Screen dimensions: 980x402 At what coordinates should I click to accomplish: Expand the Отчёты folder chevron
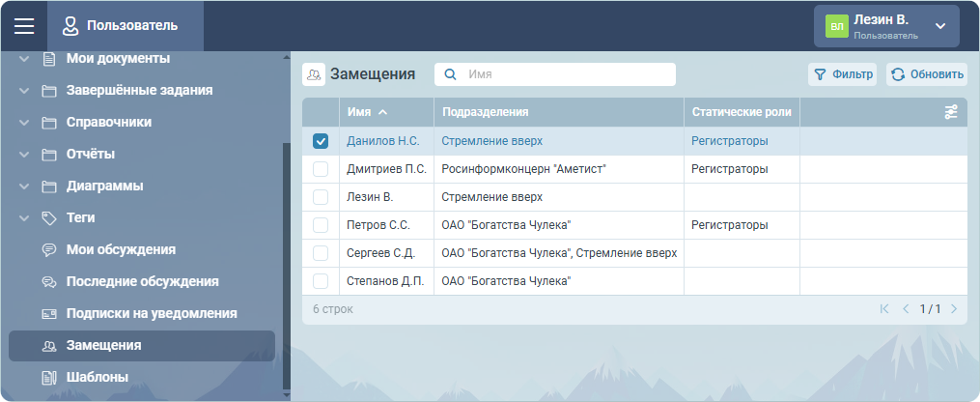(x=24, y=155)
